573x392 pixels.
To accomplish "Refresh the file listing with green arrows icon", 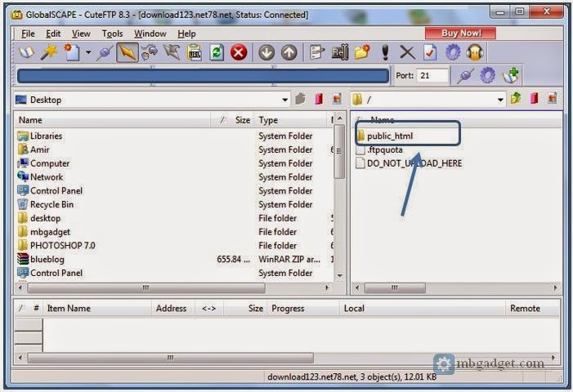I will coord(217,52).
